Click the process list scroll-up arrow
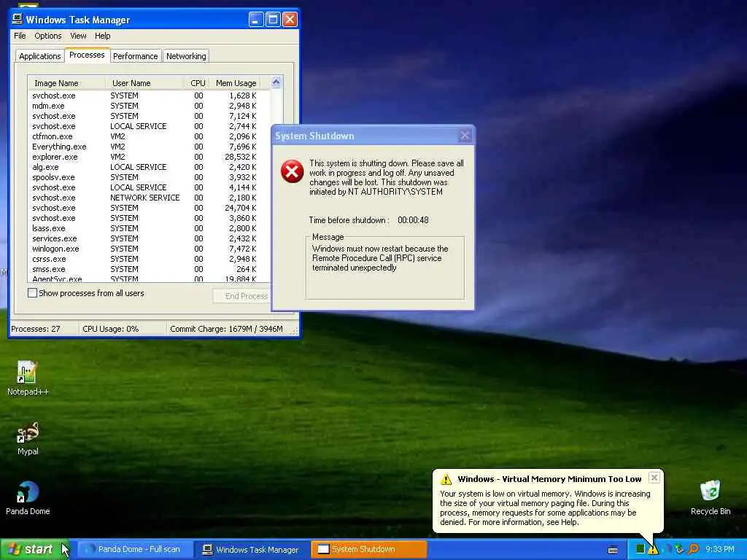The height and width of the screenshot is (560, 747). click(x=276, y=82)
